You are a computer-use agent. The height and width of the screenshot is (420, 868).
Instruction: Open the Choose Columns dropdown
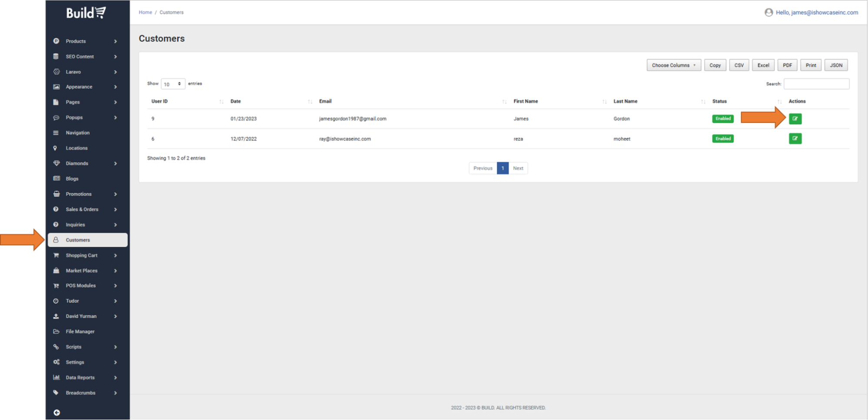[x=673, y=66]
